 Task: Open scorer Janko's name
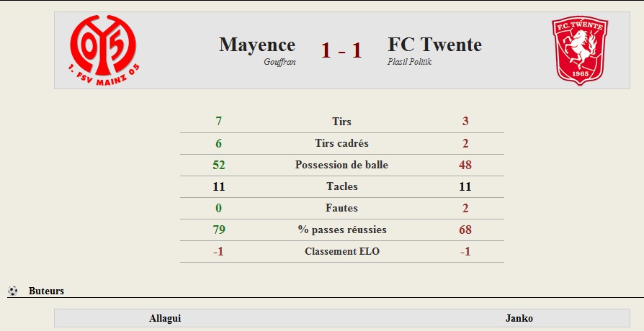click(x=519, y=318)
